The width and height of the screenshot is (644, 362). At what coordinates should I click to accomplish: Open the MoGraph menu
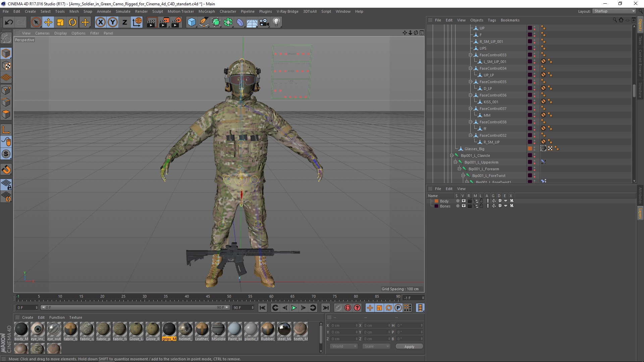coord(207,11)
